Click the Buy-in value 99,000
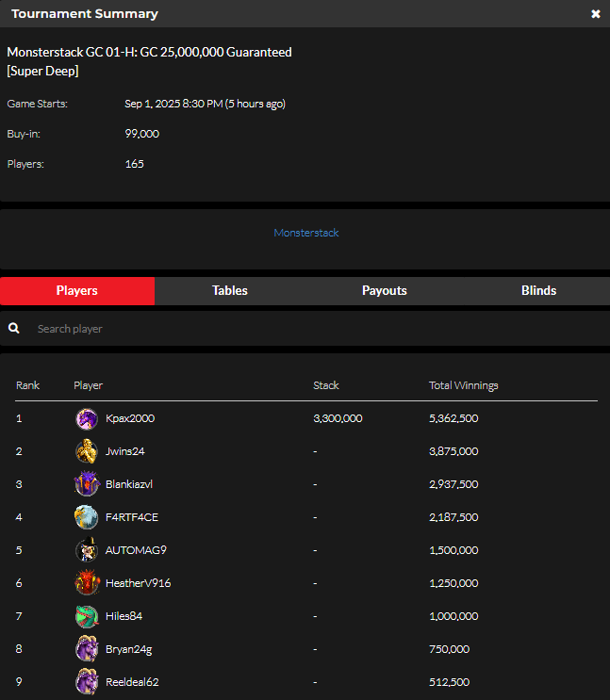Screen dimensions: 610x700 pos(142,134)
